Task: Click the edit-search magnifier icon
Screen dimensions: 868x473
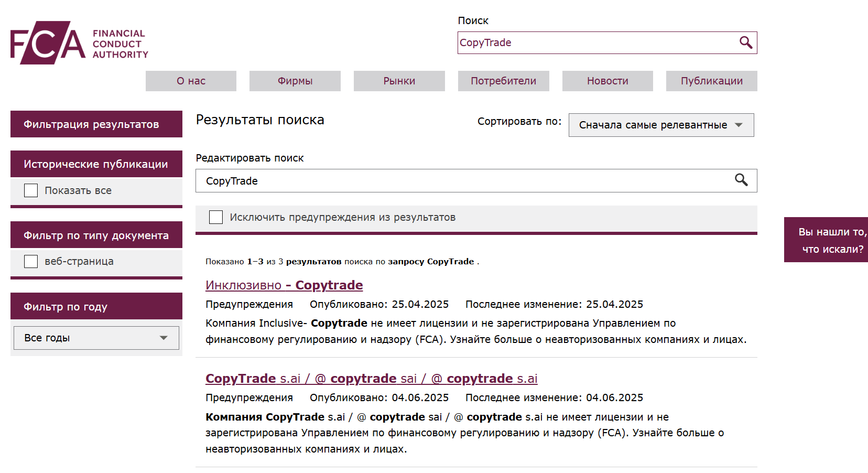Action: pos(741,180)
